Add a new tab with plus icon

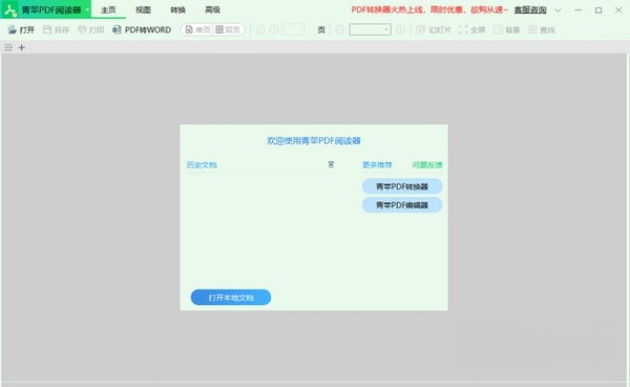[22, 47]
